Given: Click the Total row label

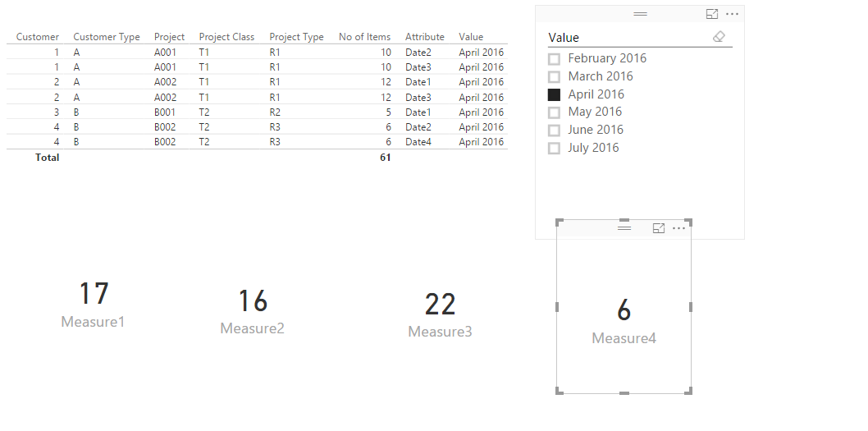Looking at the screenshot, I should [x=47, y=158].
